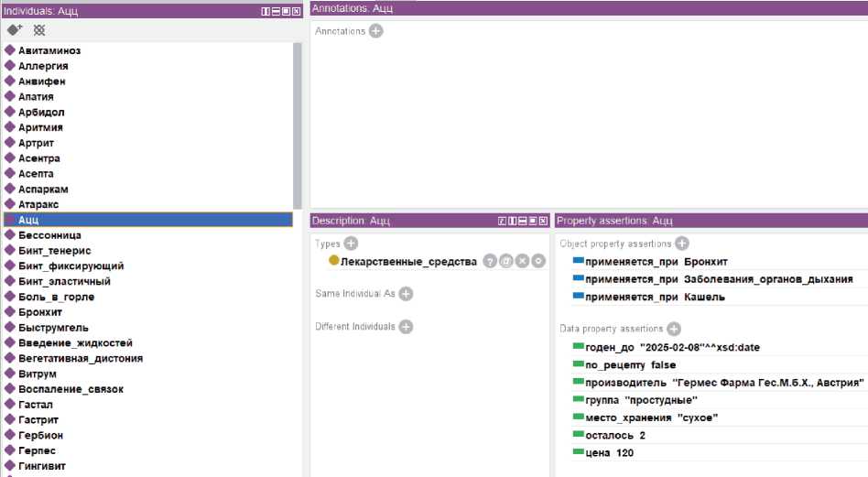Select individual Гербион
The width and height of the screenshot is (868, 477).
(x=40, y=435)
